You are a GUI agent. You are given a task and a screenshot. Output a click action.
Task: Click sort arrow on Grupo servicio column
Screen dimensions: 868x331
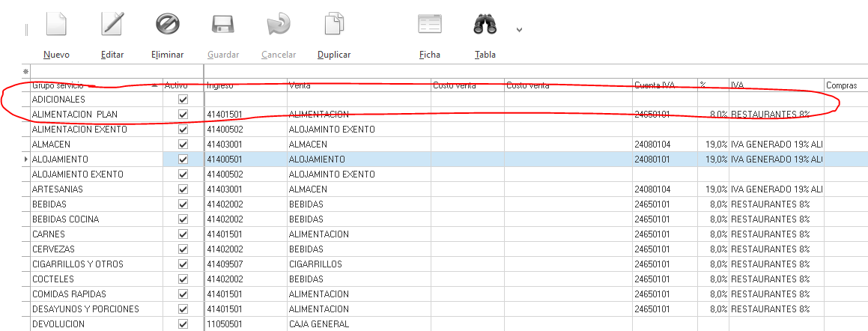pyautogui.click(x=155, y=85)
